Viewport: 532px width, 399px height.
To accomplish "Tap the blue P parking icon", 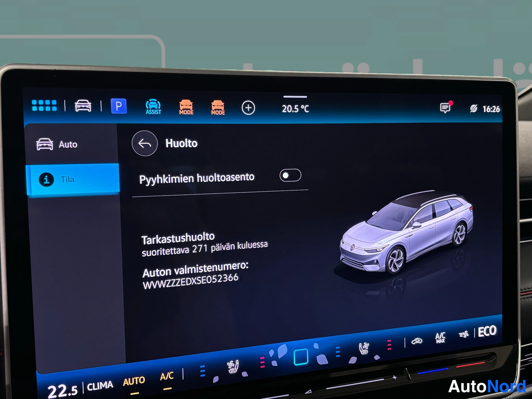I will [x=119, y=106].
